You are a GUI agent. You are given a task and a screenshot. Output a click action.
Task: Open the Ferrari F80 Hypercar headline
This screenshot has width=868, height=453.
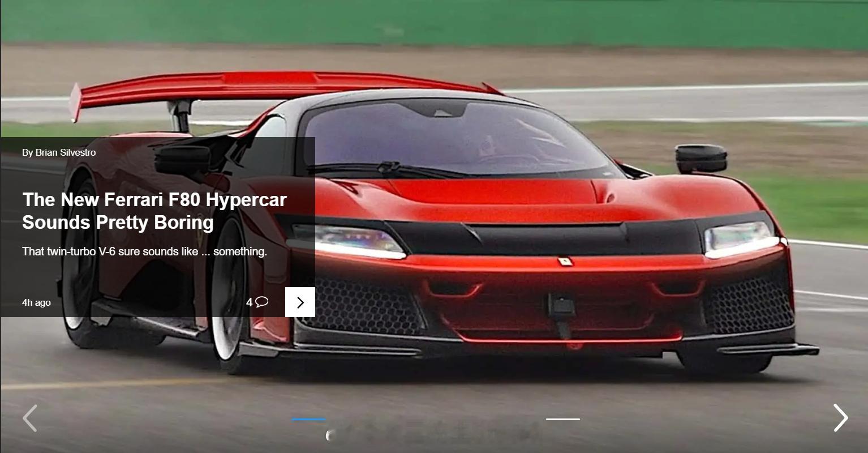coord(154,211)
